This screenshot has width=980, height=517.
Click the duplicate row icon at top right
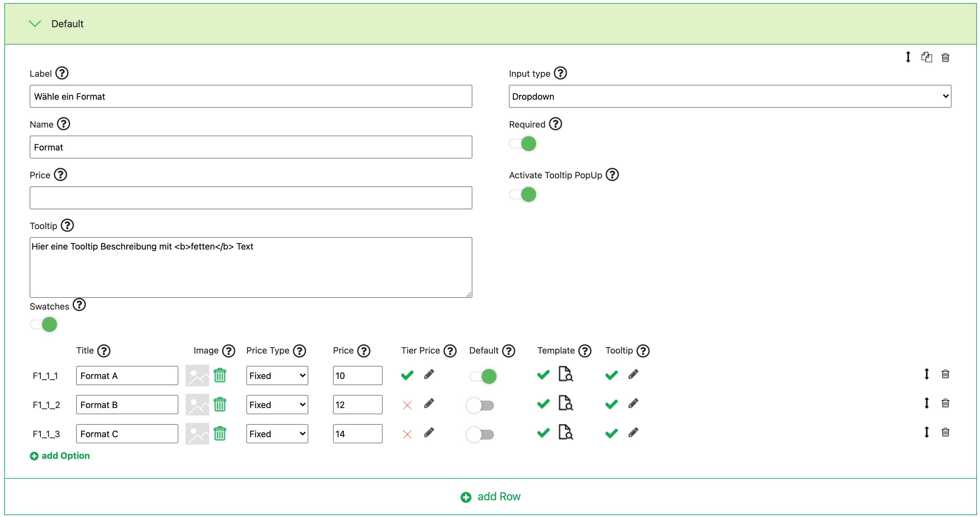pos(926,58)
